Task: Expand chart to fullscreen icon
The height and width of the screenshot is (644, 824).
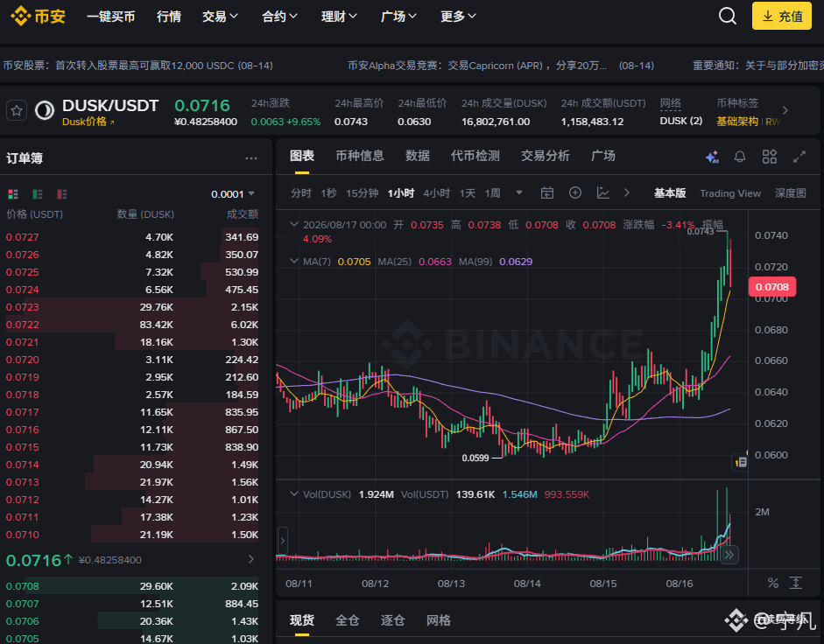Action: click(799, 157)
